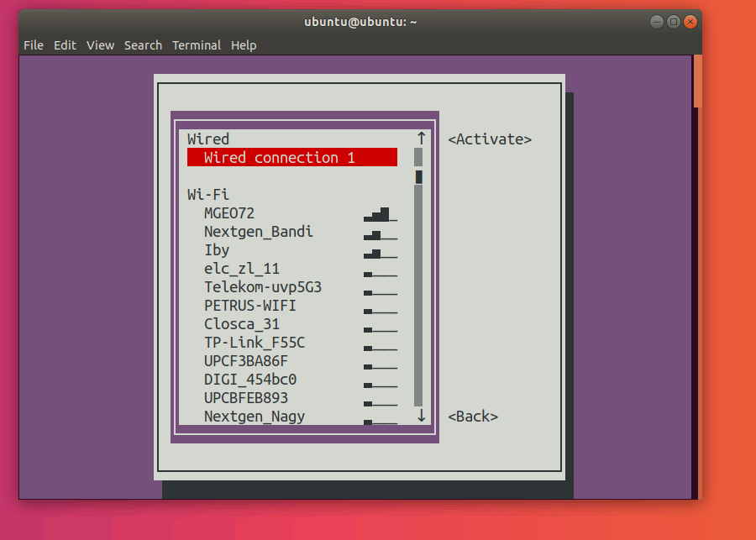Select the Wired section header
The image size is (756, 540).
pyautogui.click(x=208, y=139)
